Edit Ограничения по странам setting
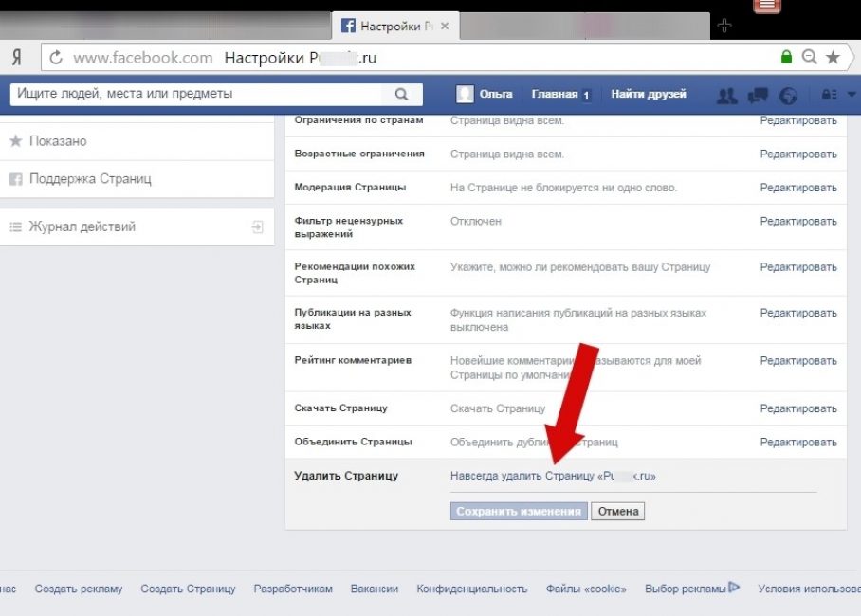 coord(798,120)
